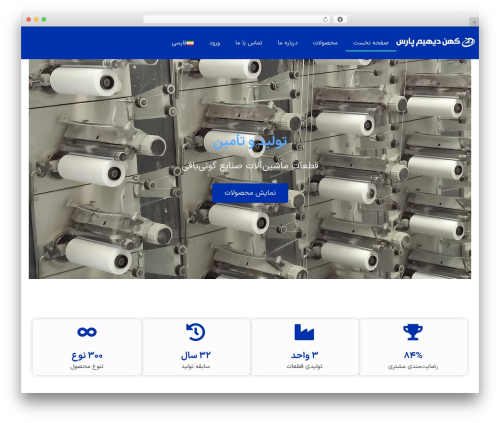Click the history clock icon
Viewport: 500px width, 423px height.
196,332
